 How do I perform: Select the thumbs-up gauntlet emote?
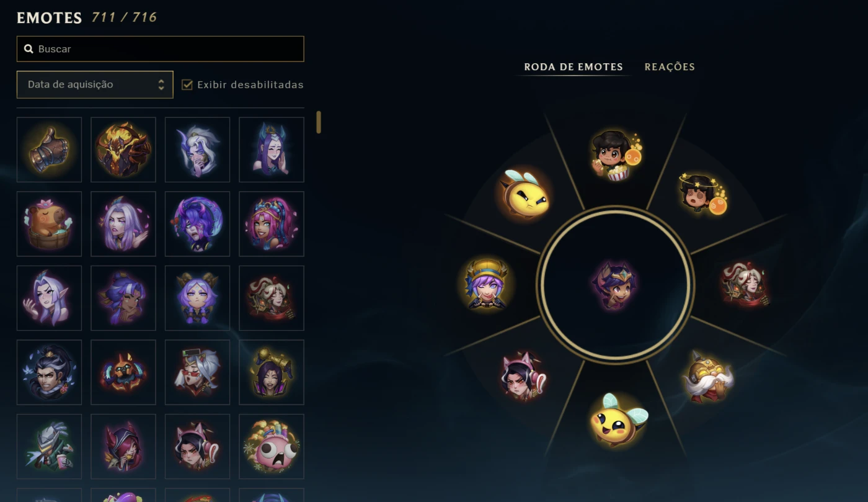point(49,150)
